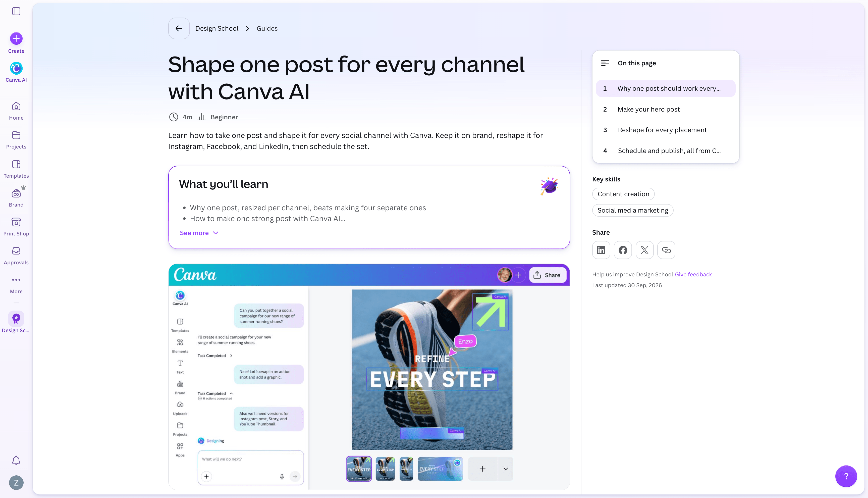Open Design School in the sidebar
This screenshot has height=498, width=868.
pyautogui.click(x=16, y=322)
